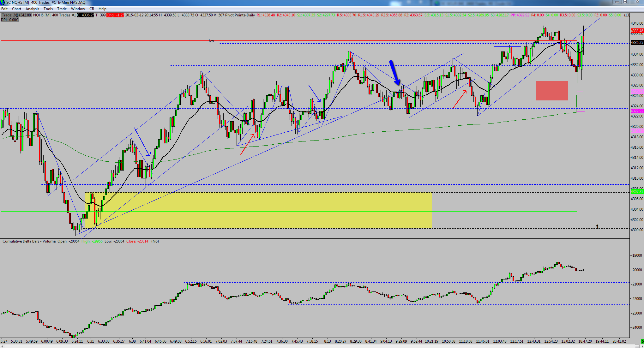Click the black 4336.25 last price marker
This screenshot has width=644, height=348.
tap(637, 42)
